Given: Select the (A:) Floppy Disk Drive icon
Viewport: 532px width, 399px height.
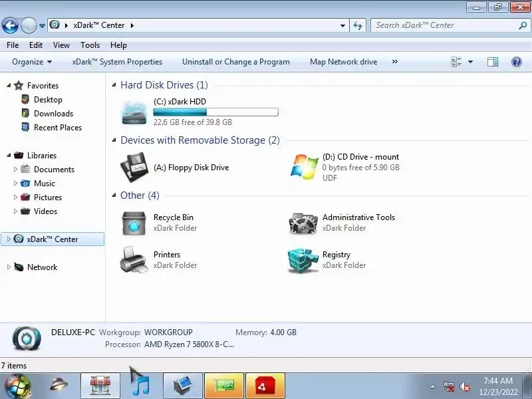Looking at the screenshot, I should point(134,168).
